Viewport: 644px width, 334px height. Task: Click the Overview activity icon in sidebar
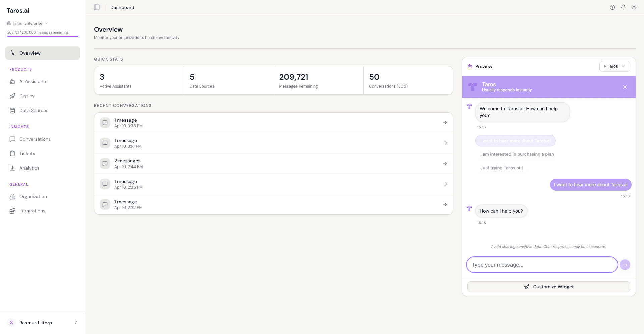[x=12, y=53]
